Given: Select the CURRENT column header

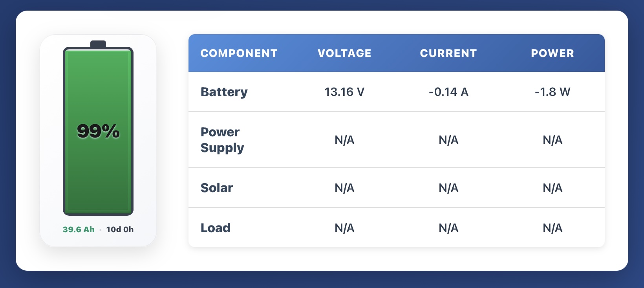Looking at the screenshot, I should tap(448, 53).
